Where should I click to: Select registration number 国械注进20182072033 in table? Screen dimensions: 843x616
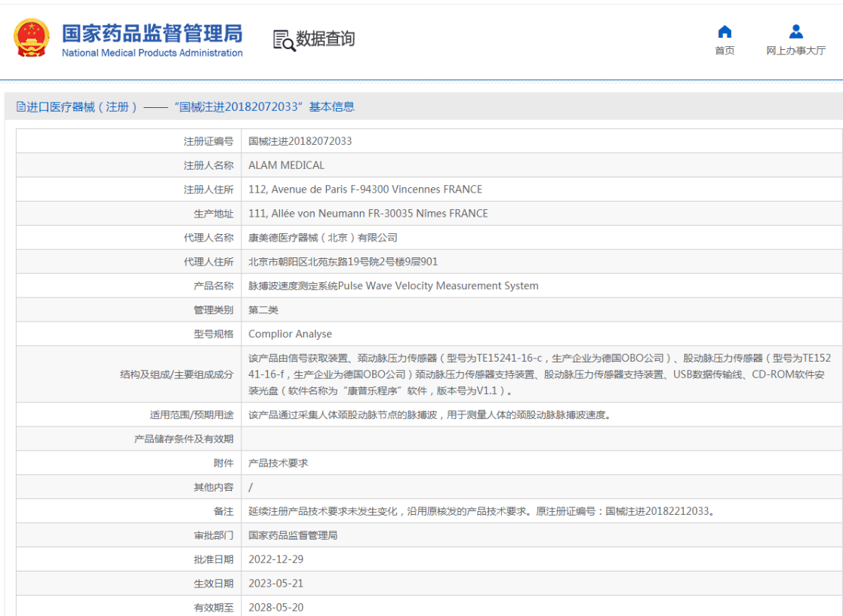(300, 141)
